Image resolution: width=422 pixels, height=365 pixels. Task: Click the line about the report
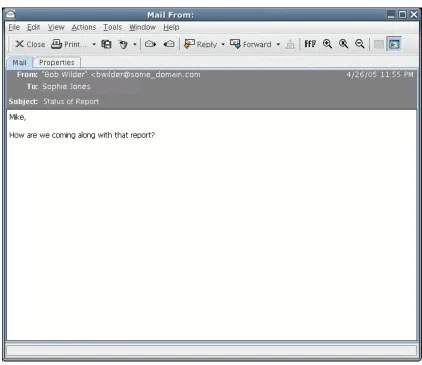(82, 135)
